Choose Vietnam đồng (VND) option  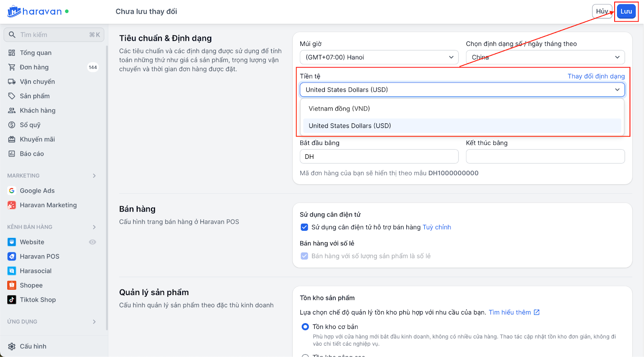[x=462, y=109]
